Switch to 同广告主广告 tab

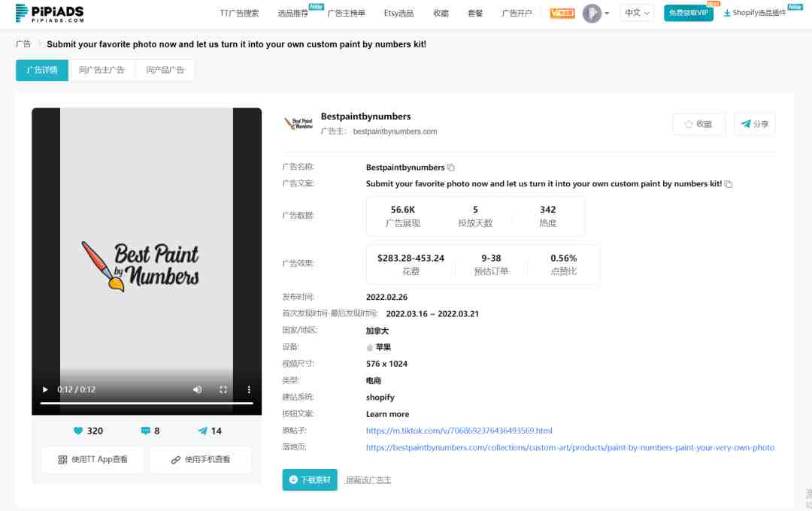[101, 71]
